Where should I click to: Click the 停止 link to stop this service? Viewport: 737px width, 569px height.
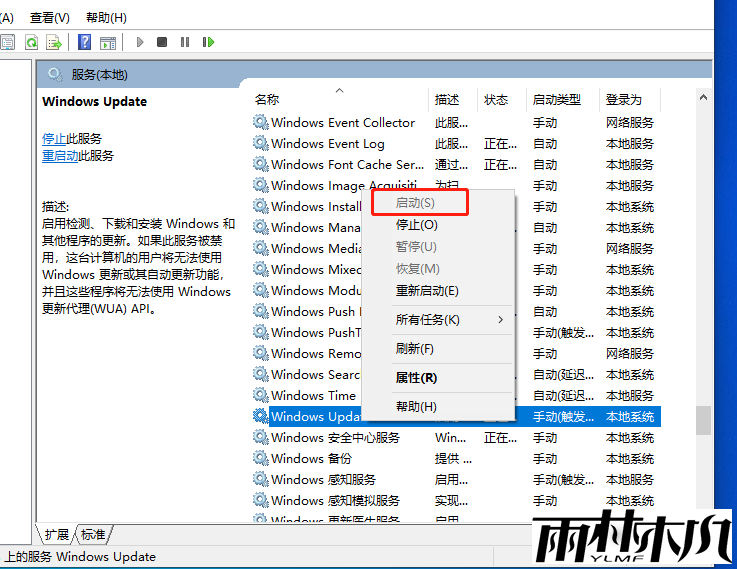pos(54,139)
